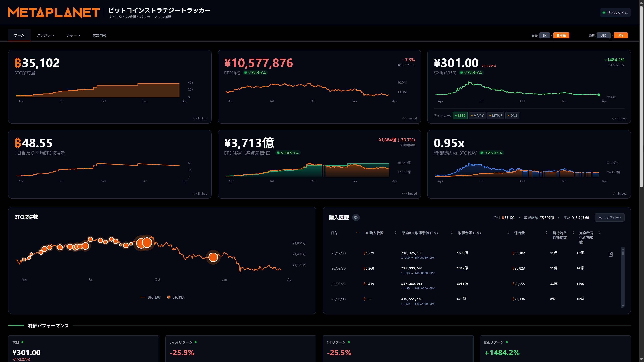The image size is (644, 362).
Task: Click Embed on the BTC保有量 card
Action: click(x=200, y=118)
